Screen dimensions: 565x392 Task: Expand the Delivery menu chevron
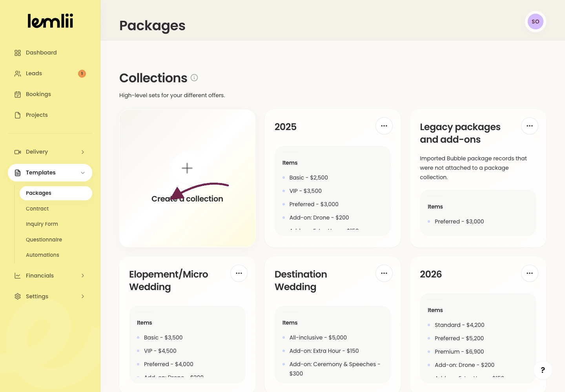pyautogui.click(x=83, y=152)
